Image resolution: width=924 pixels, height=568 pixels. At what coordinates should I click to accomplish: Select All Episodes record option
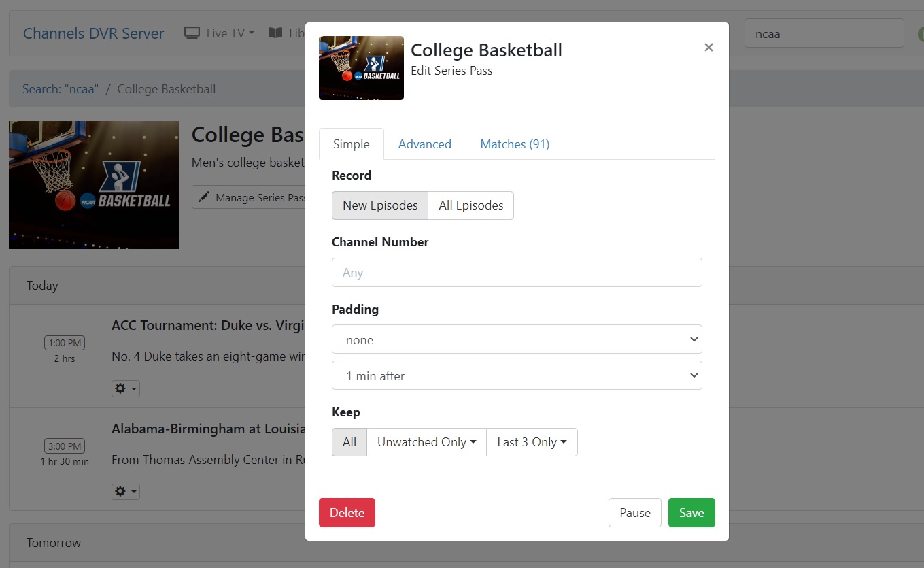(x=470, y=205)
